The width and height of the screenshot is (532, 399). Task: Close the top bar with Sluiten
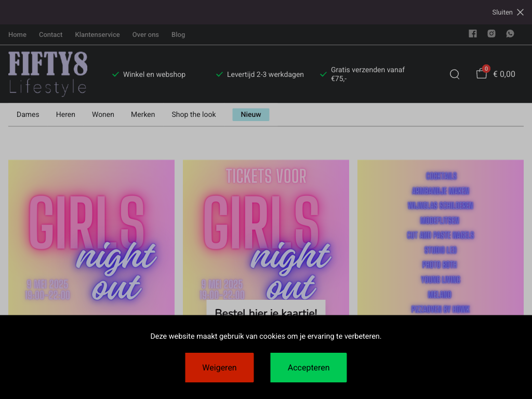tap(508, 12)
